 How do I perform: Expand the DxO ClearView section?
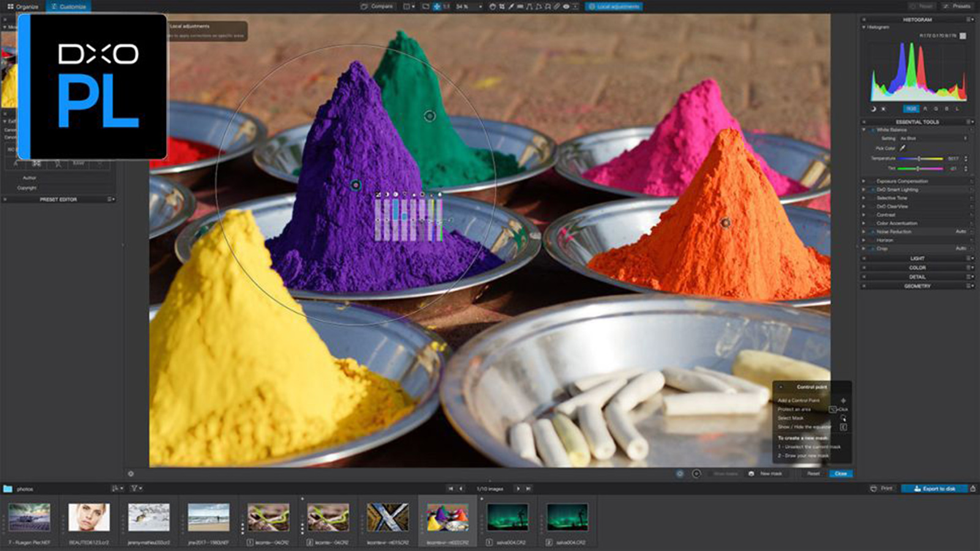864,206
